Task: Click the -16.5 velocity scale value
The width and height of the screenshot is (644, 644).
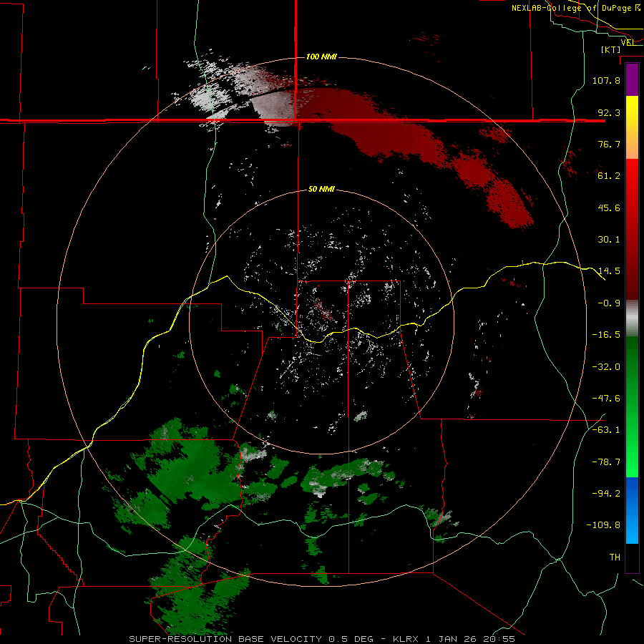Action: (x=606, y=335)
